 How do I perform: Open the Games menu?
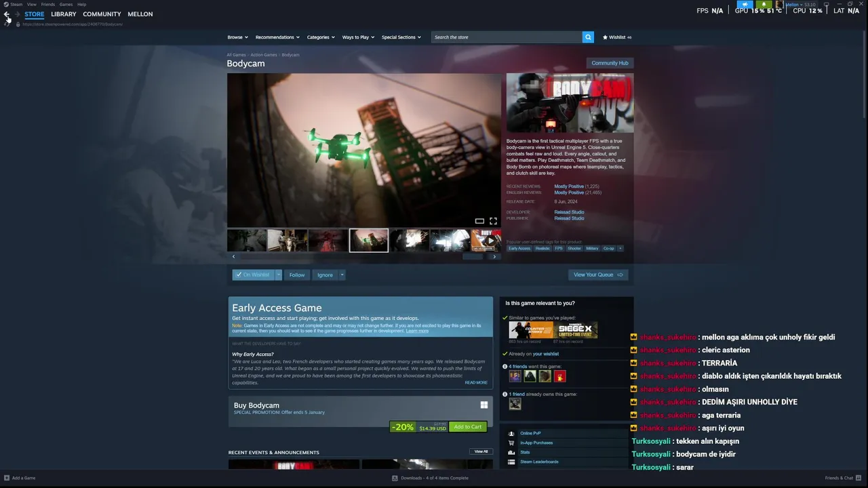coord(66,4)
